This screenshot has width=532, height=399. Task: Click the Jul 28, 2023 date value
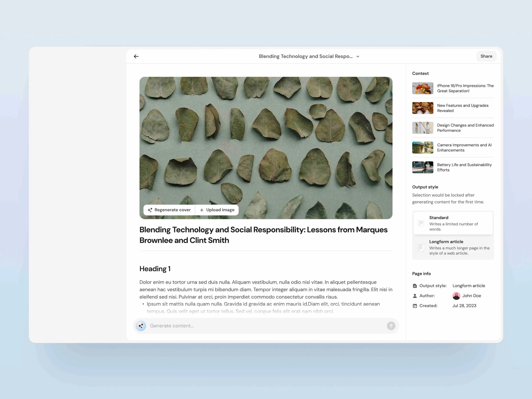coord(464,306)
